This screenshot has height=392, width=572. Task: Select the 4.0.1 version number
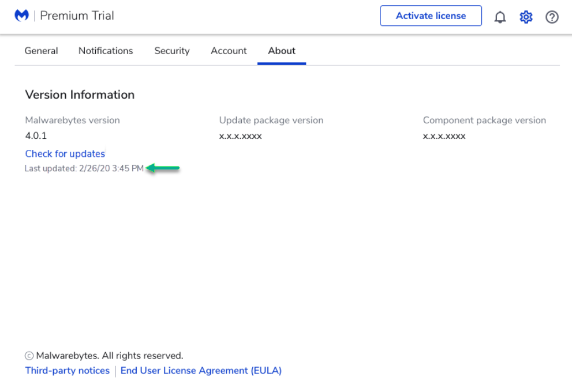click(x=36, y=136)
